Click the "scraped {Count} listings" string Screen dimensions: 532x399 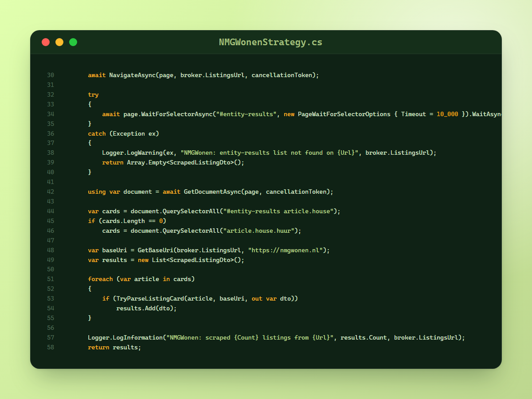point(250,338)
